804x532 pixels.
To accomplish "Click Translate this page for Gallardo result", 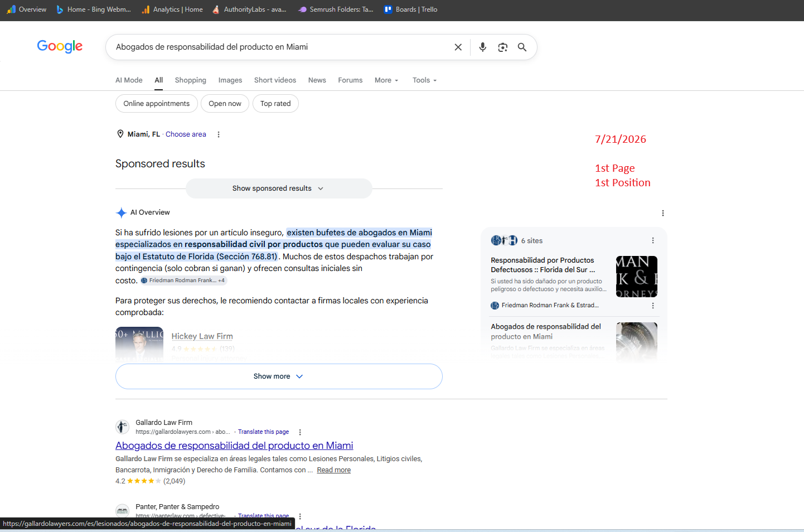I will (x=263, y=432).
